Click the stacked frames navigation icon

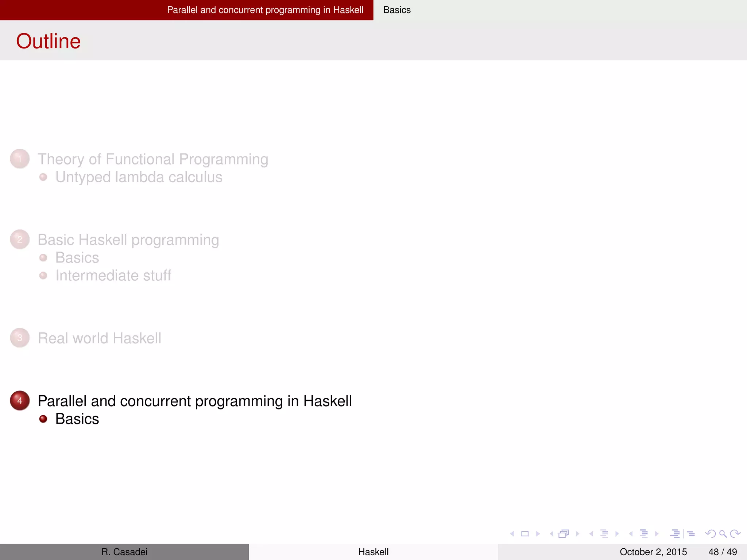point(564,534)
